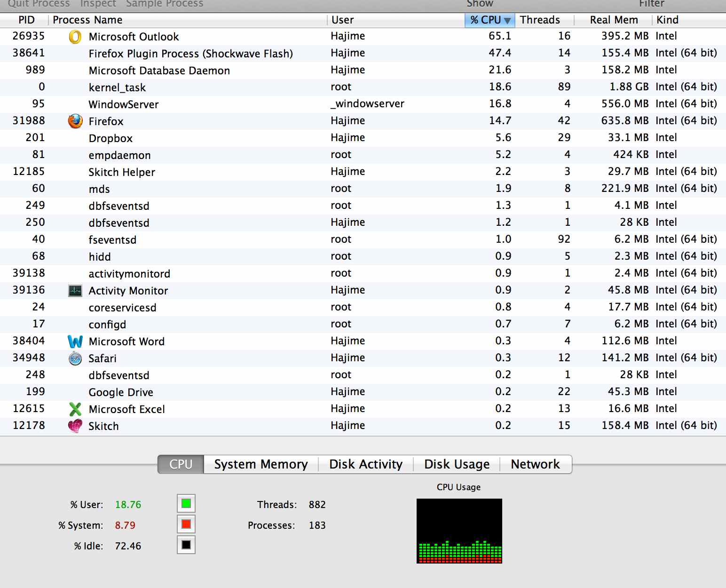Switch to the Network tab

click(536, 464)
